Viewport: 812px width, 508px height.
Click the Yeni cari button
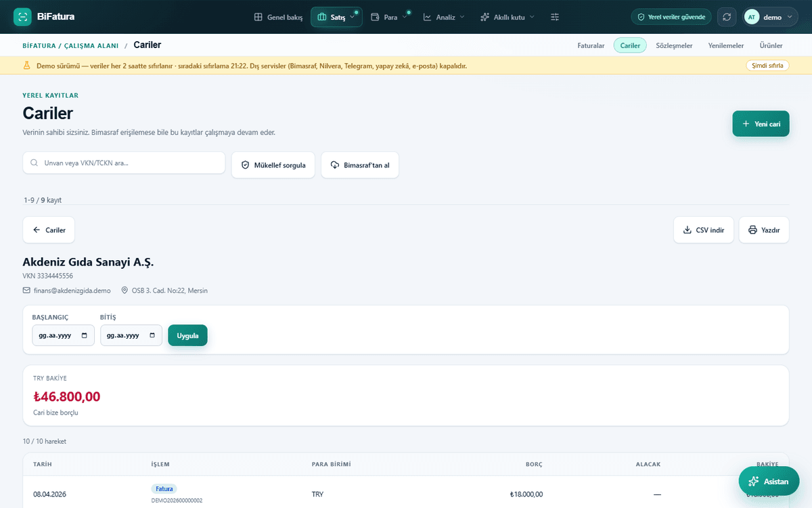coord(761,124)
